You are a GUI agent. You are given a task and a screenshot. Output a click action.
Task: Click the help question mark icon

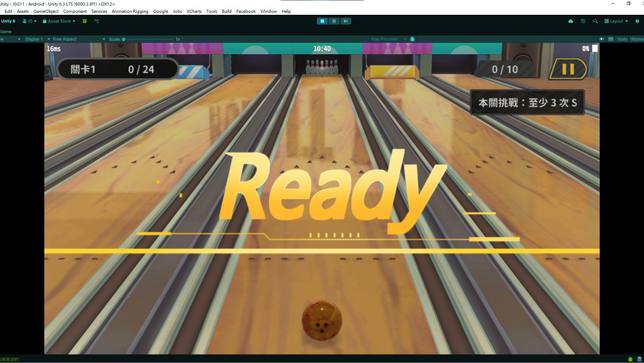tap(638, 21)
